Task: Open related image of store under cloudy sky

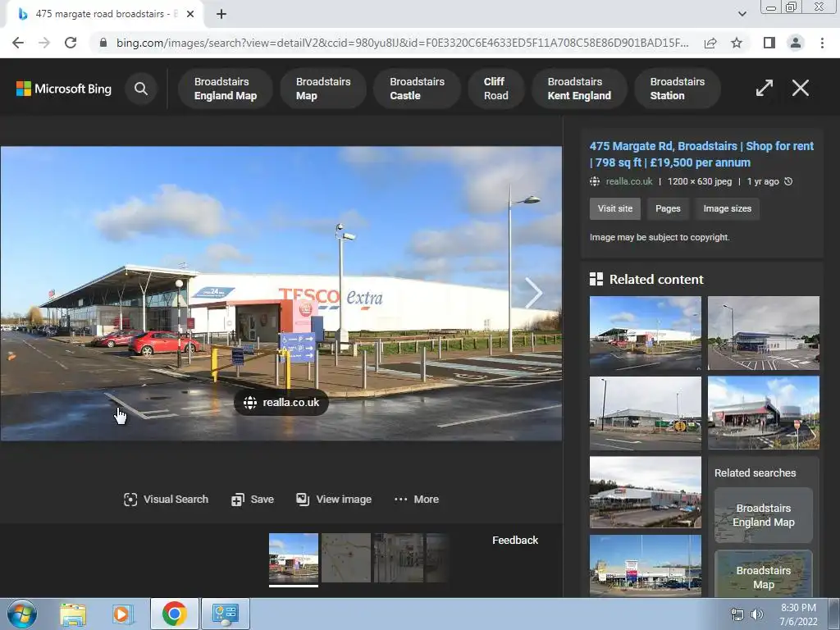Action: (x=645, y=492)
